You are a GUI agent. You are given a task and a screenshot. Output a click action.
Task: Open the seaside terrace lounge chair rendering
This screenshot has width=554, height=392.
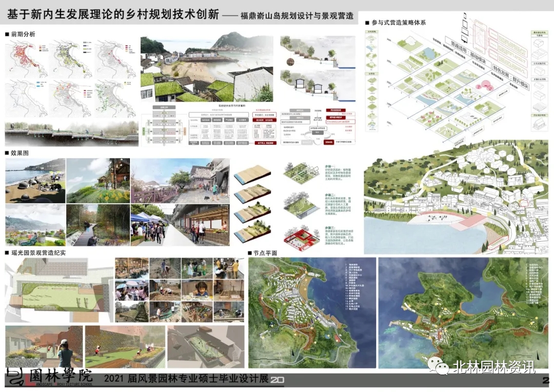pyautogui.click(x=35, y=225)
